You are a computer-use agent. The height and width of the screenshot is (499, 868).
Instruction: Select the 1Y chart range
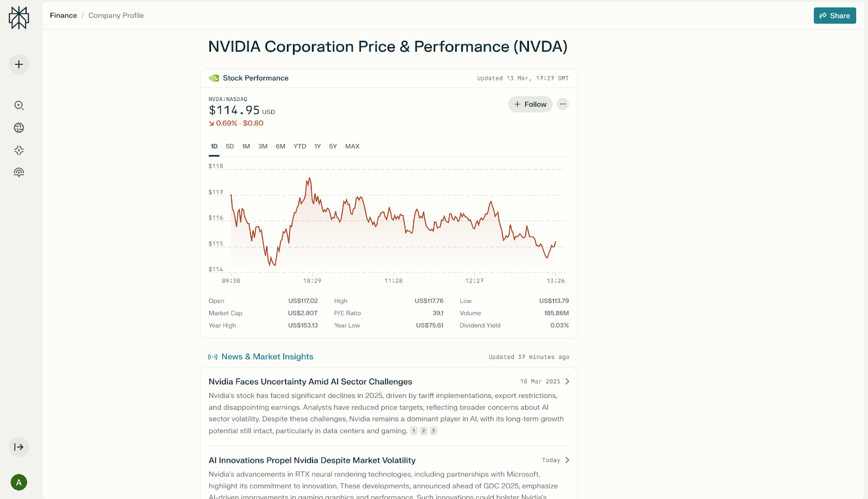tap(317, 147)
